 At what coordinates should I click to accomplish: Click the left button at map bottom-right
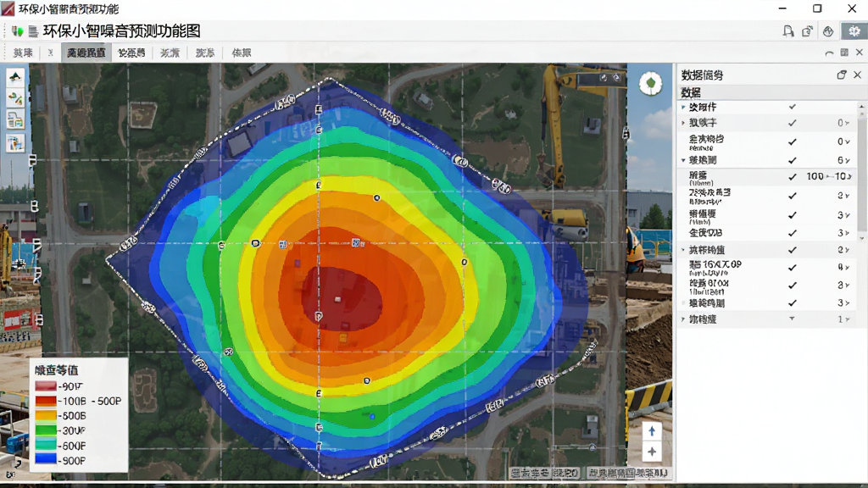click(544, 474)
